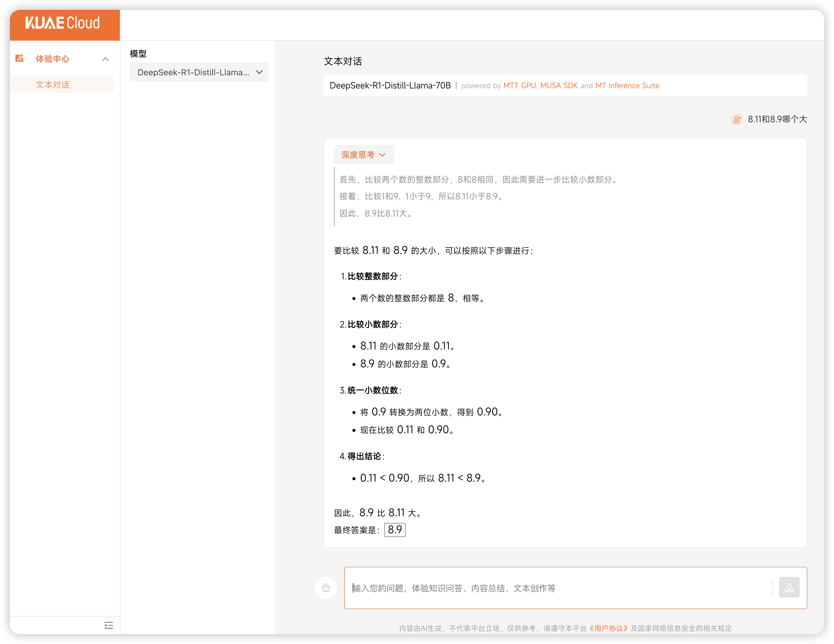Click the 体验中心 sidebar icon

[x=20, y=59]
